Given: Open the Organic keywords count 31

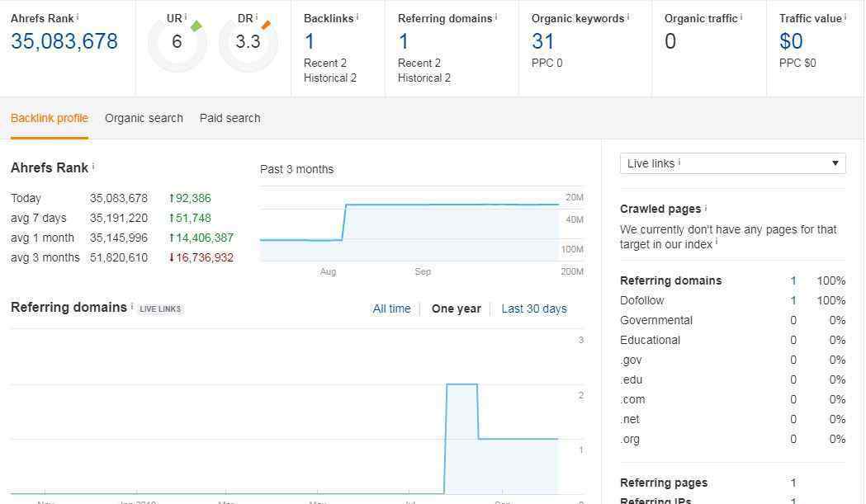Looking at the screenshot, I should (x=543, y=41).
